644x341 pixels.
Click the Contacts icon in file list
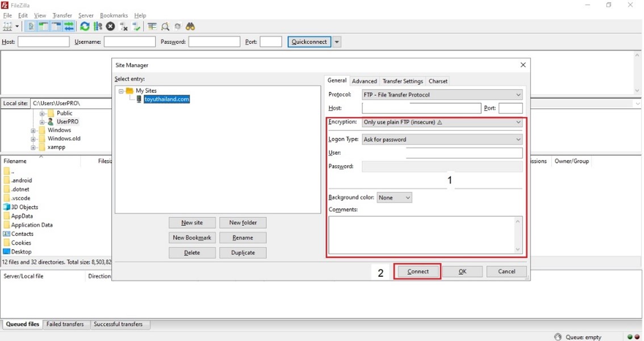click(7, 234)
